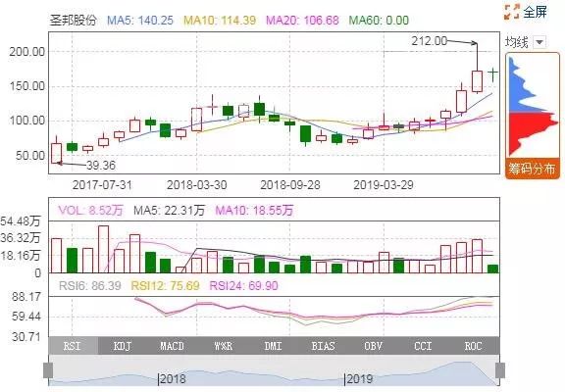
Task: Click the MA10: 114.39 legend value
Action: [220, 21]
